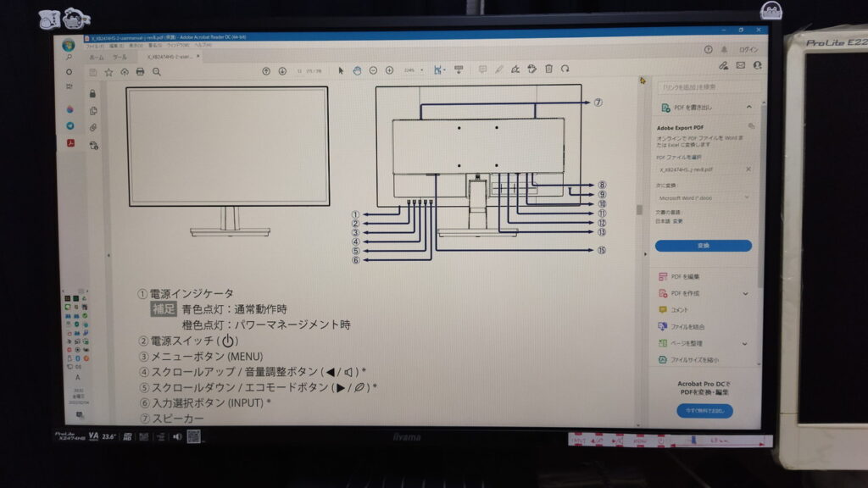The width and height of the screenshot is (868, 488).
Task: Add a sticky note comment
Action: click(483, 69)
